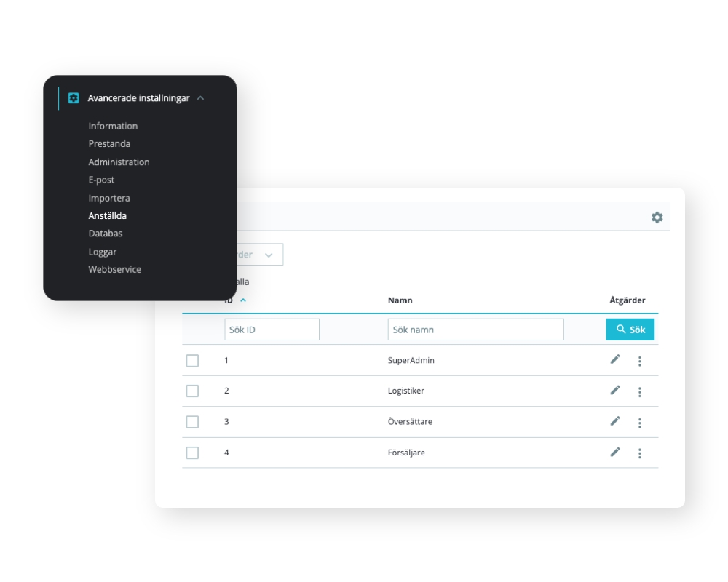Open the Importera menu entry

click(x=109, y=198)
